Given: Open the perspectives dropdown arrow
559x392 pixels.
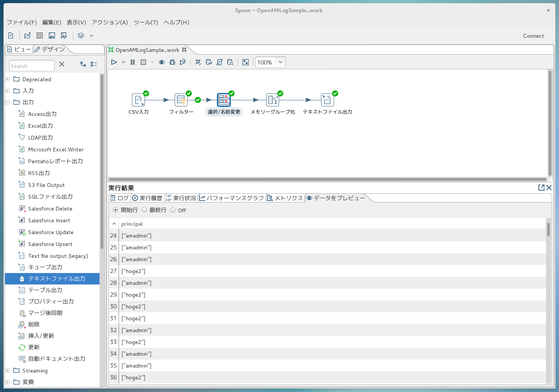Looking at the screenshot, I should click(92, 35).
